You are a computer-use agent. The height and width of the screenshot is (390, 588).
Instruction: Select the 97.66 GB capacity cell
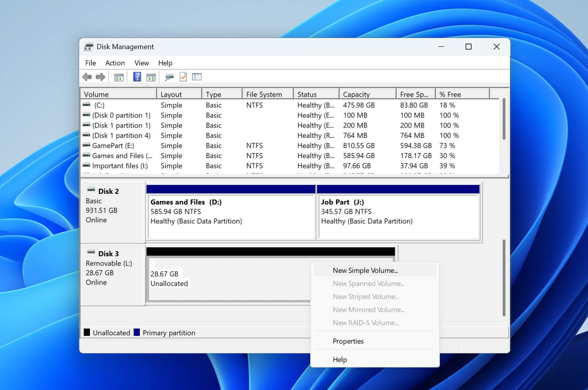pyautogui.click(x=357, y=166)
